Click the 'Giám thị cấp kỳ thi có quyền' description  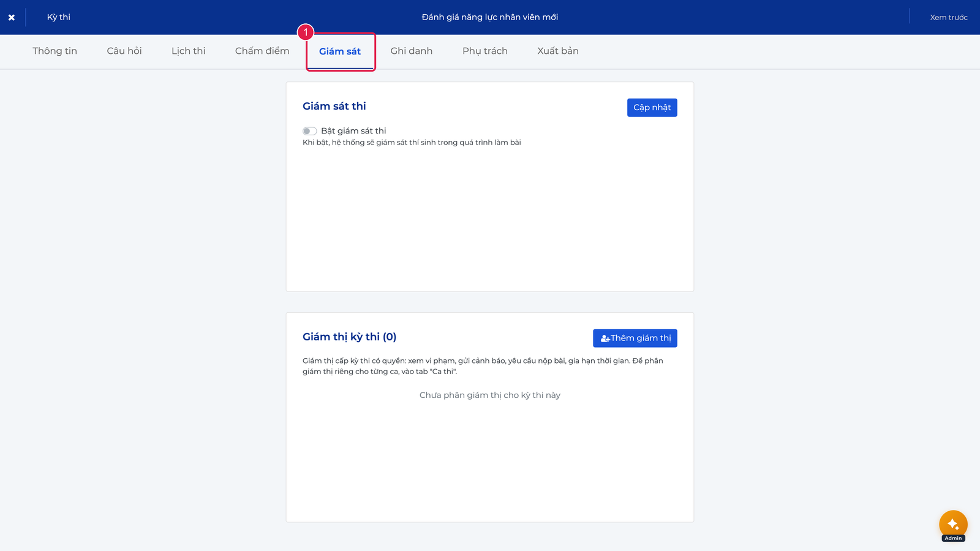(483, 366)
